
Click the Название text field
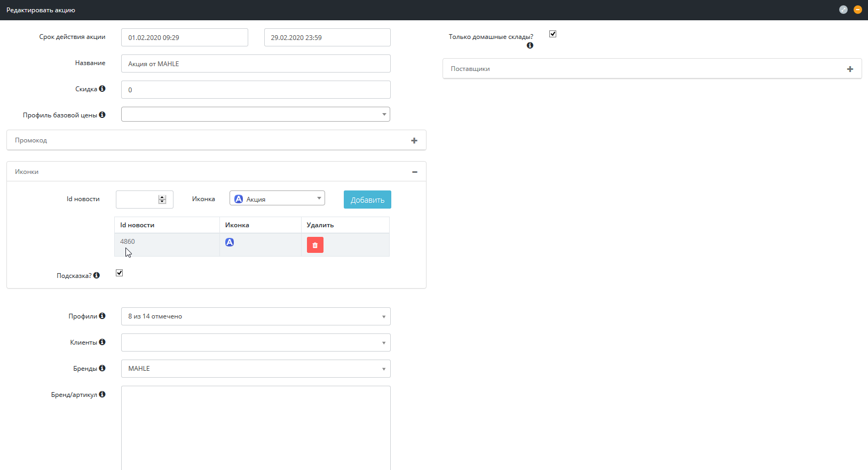256,63
